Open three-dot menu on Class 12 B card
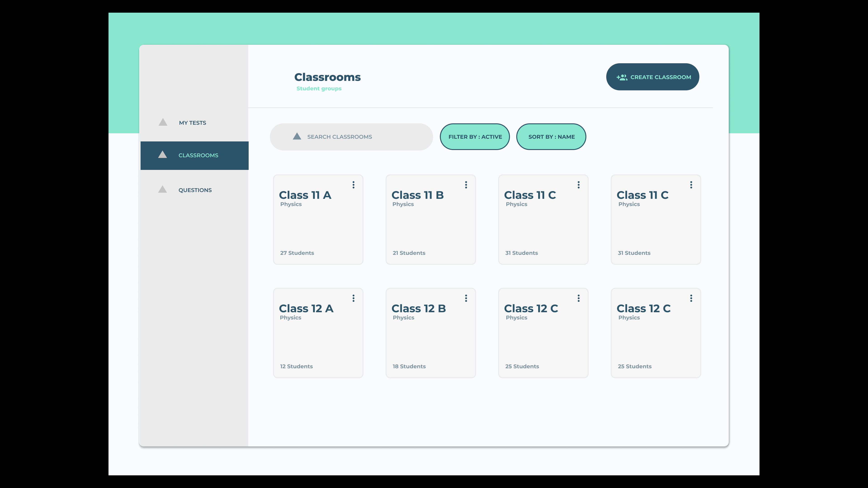The image size is (868, 488). coord(466,298)
